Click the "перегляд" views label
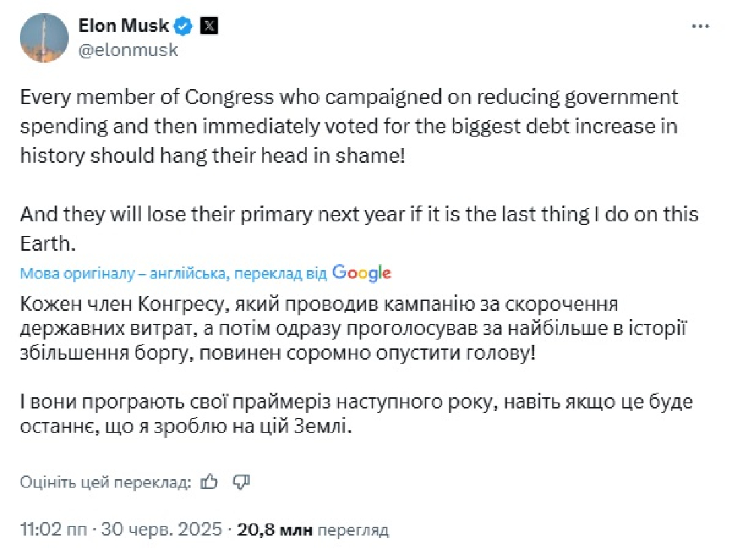 tap(353, 530)
